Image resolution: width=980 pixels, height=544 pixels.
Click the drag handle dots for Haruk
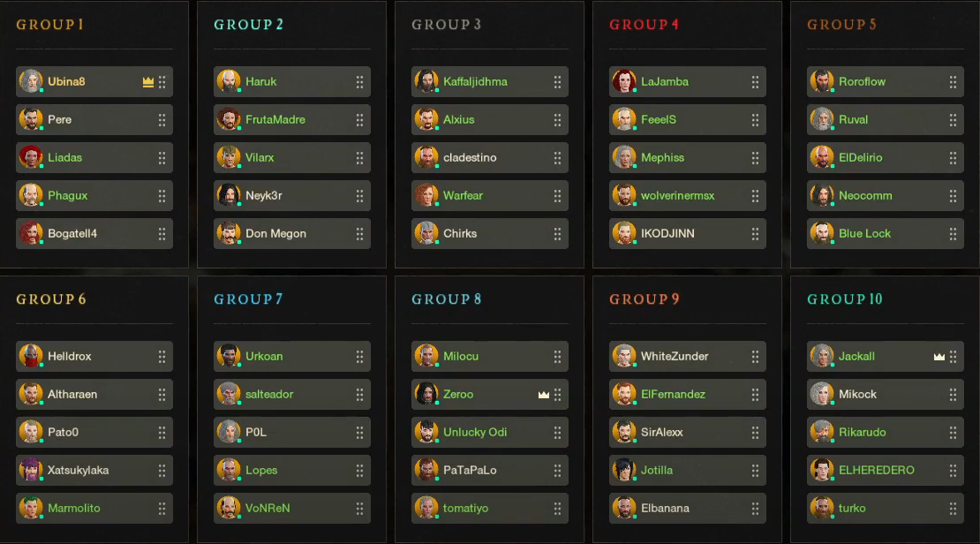[x=360, y=82]
